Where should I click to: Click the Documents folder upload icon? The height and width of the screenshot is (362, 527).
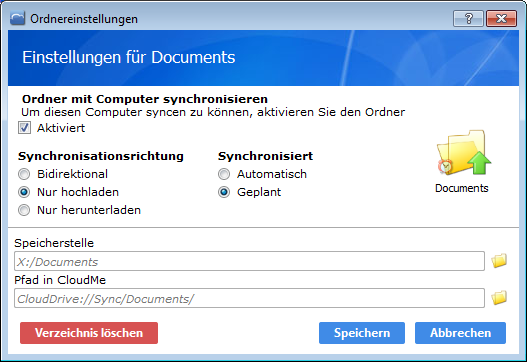(464, 153)
